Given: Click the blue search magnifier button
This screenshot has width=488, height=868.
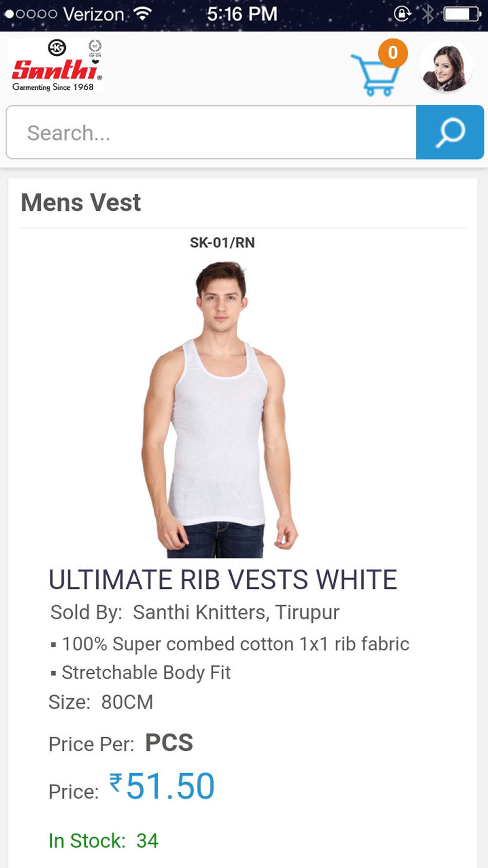Looking at the screenshot, I should [x=450, y=132].
